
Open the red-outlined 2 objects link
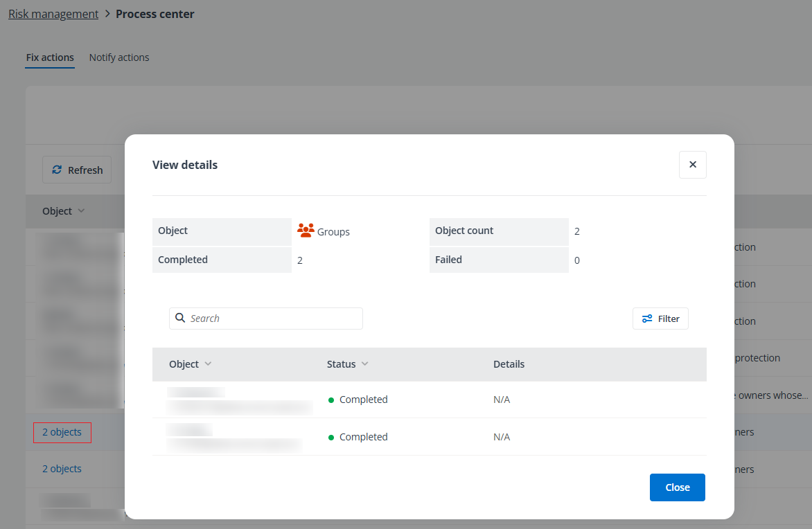tap(62, 432)
